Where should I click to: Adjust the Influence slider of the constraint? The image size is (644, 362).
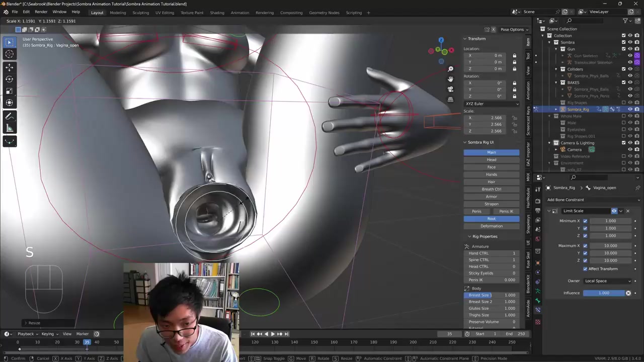[603, 293]
